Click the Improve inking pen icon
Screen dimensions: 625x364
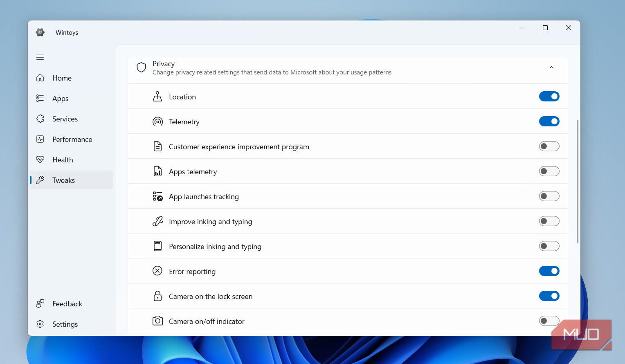[x=157, y=221]
